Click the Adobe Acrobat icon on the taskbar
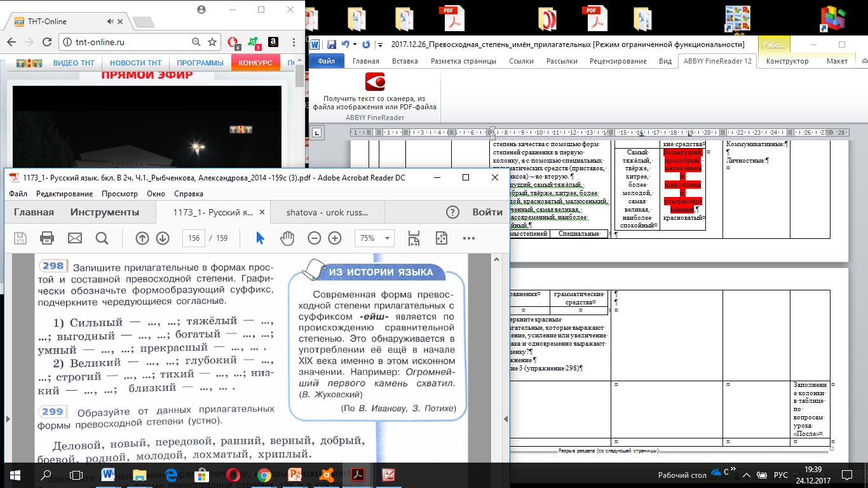The image size is (868, 488). [x=358, y=475]
